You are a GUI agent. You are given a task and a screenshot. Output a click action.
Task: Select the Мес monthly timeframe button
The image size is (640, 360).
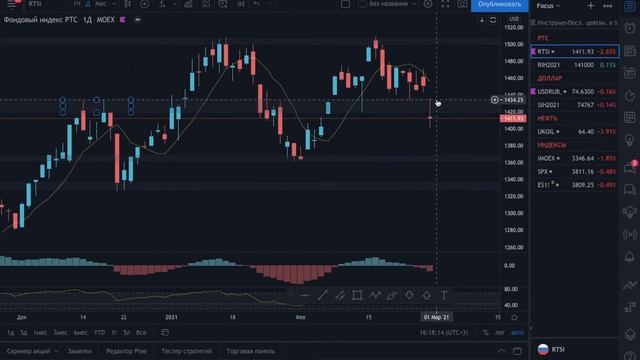(x=100, y=4)
